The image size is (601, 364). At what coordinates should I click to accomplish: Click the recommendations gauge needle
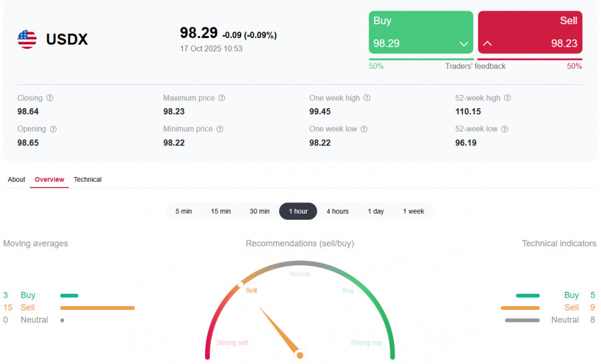click(x=280, y=331)
